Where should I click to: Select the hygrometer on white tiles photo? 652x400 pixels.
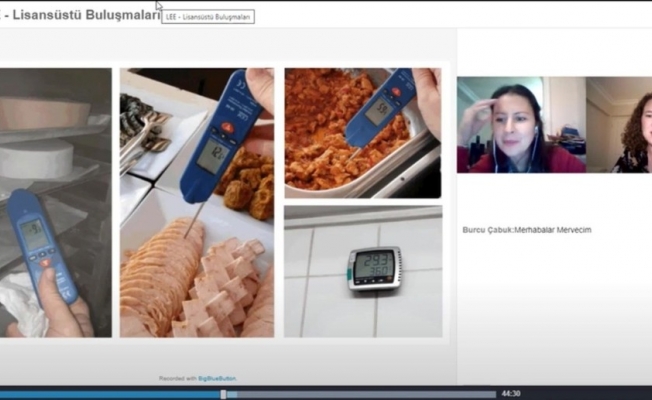coord(362,271)
